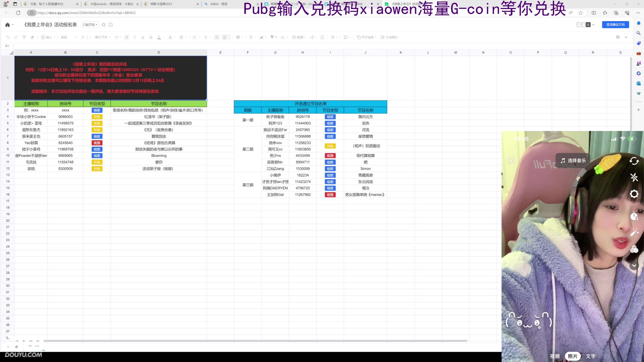Open the 默认字体 font dropdown
Screen dimensions: 644x362
[x=103, y=37]
